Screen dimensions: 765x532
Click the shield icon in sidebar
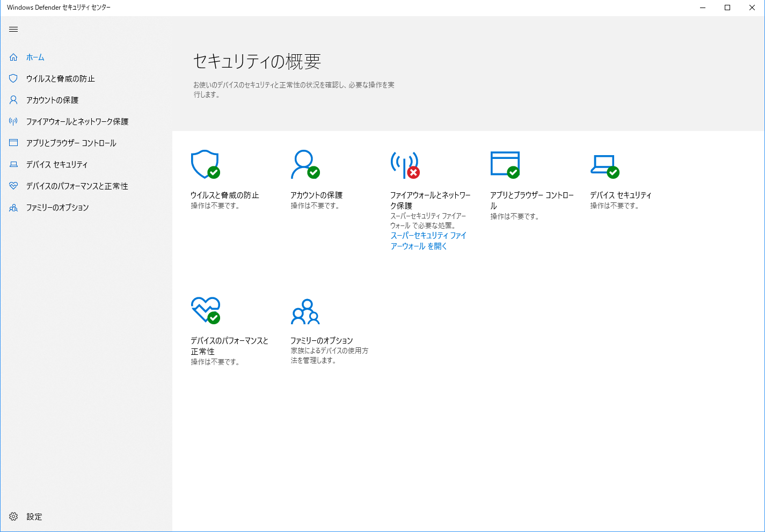coord(13,78)
